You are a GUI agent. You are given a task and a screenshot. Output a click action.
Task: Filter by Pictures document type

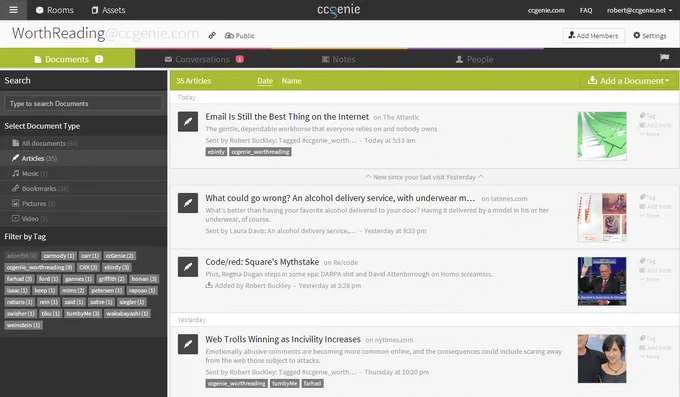83,203
